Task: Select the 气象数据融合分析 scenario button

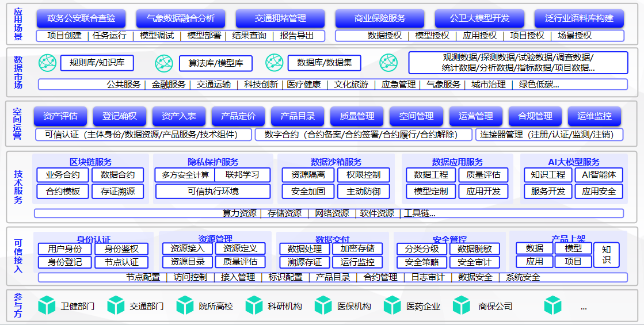Action: 181,18
